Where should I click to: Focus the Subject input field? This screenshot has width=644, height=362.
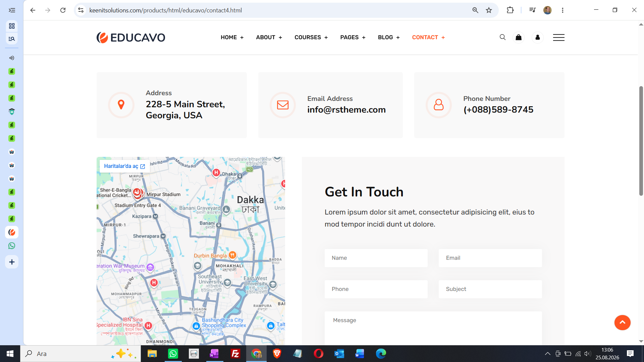click(x=490, y=289)
